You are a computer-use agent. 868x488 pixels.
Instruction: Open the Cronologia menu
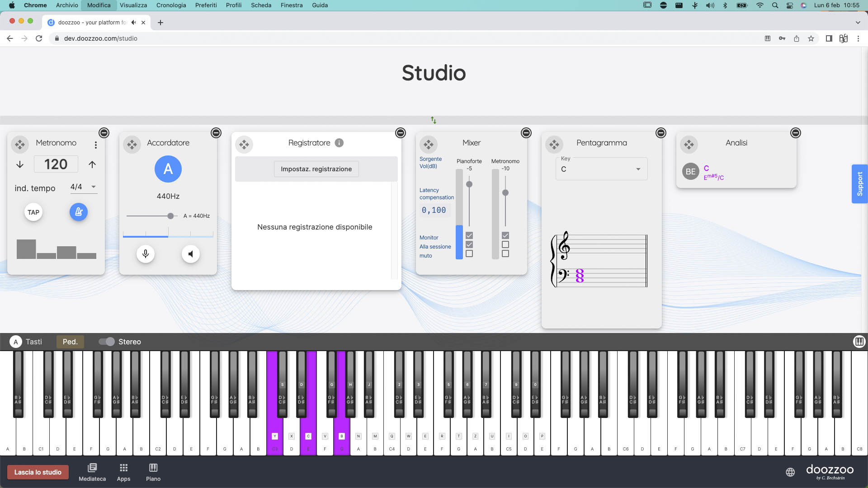[171, 5]
